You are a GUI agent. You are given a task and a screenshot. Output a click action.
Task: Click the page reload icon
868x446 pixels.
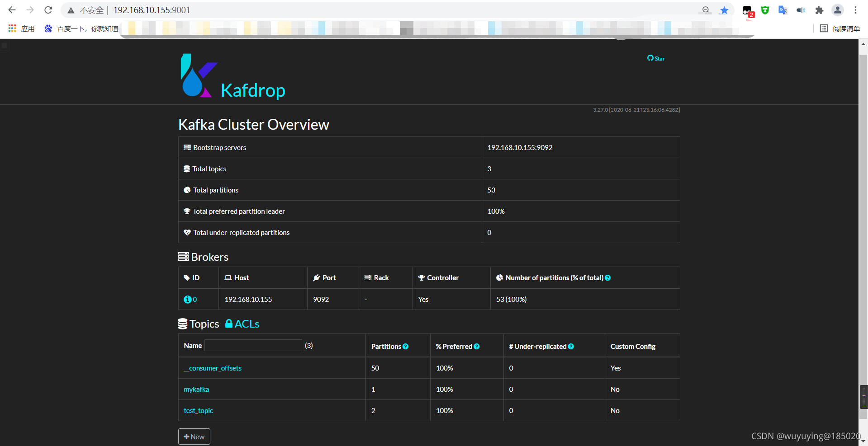pyautogui.click(x=48, y=10)
